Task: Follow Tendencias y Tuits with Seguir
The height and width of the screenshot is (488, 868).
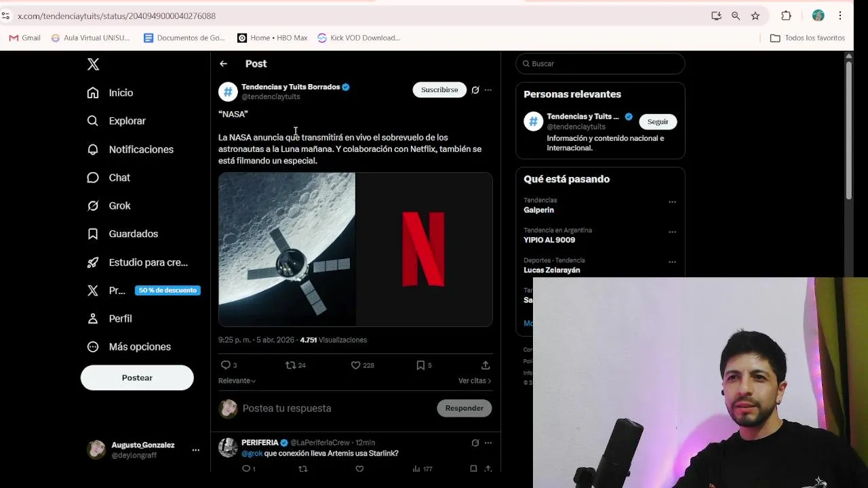Action: click(x=658, y=122)
